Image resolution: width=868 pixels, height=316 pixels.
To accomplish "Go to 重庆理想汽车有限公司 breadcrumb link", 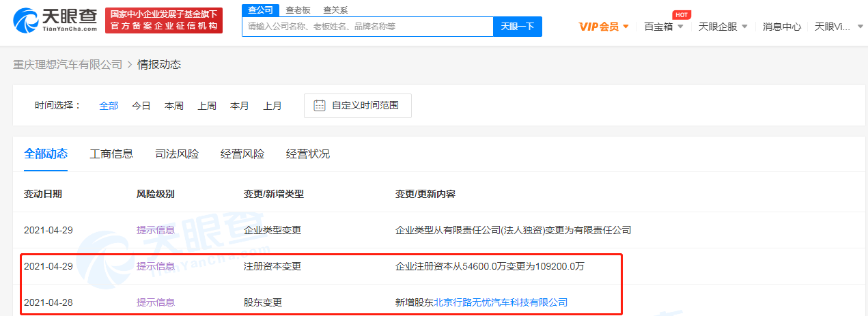I will 68,64.
